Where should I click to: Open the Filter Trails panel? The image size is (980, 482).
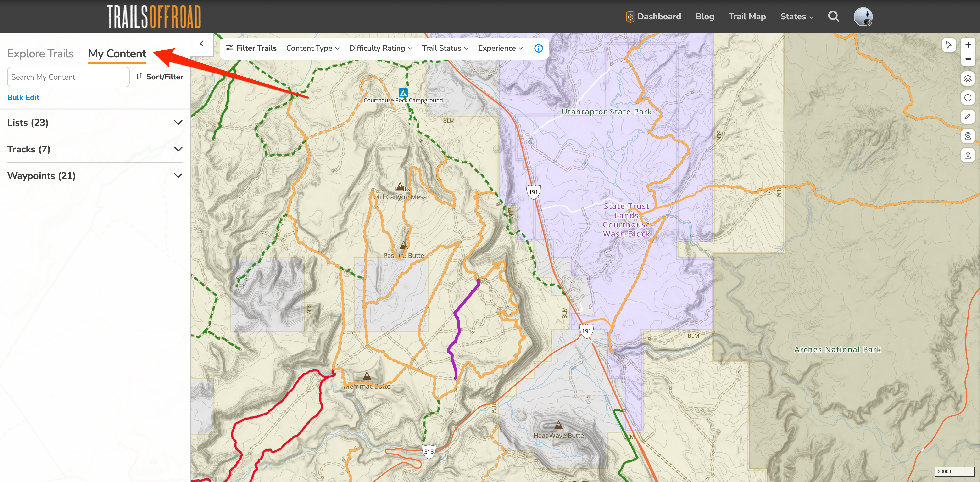tap(251, 48)
